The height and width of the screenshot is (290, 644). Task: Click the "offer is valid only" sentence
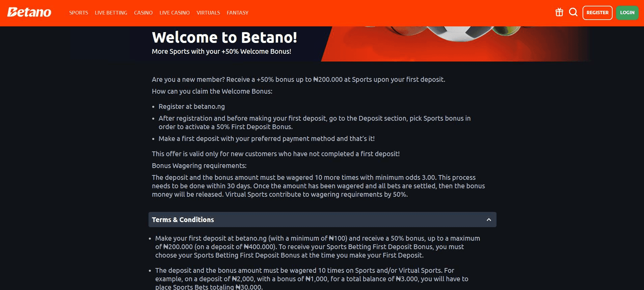[276, 154]
